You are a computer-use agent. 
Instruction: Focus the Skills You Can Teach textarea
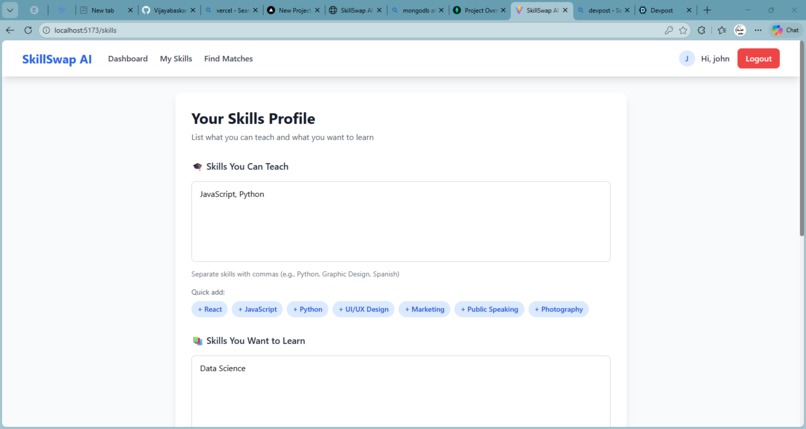[x=401, y=221]
